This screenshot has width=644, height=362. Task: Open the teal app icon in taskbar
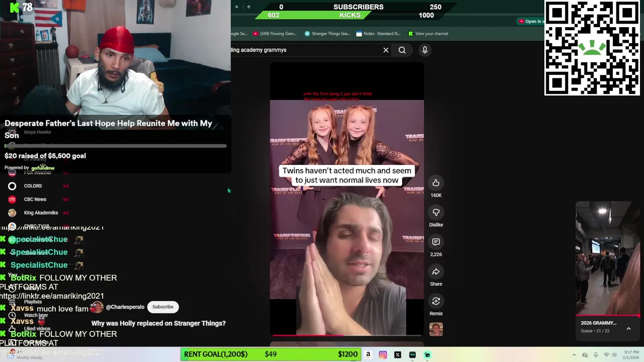(x=427, y=354)
